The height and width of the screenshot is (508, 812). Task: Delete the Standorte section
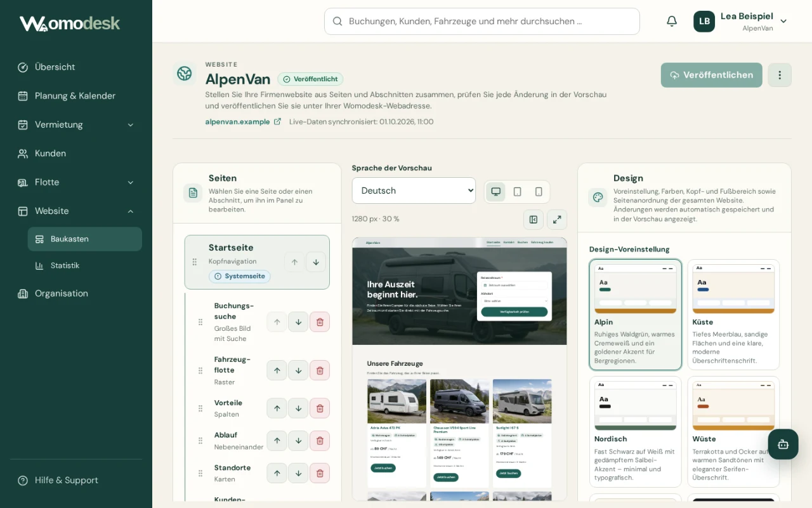[320, 473]
